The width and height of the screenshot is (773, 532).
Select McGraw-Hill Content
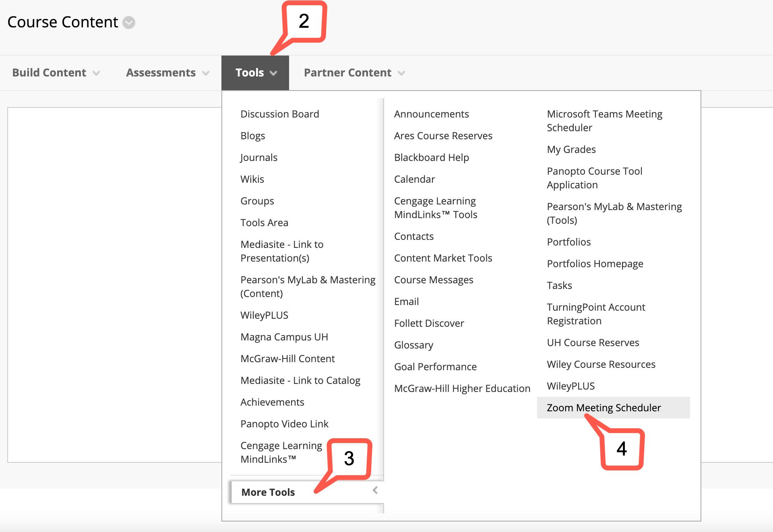point(288,359)
